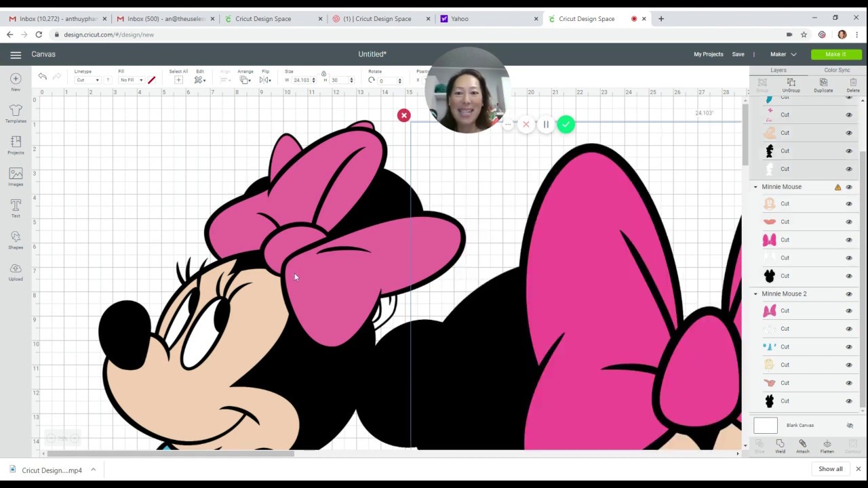The width and height of the screenshot is (868, 488).
Task: Click the UnGroup icon
Action: coord(791,85)
